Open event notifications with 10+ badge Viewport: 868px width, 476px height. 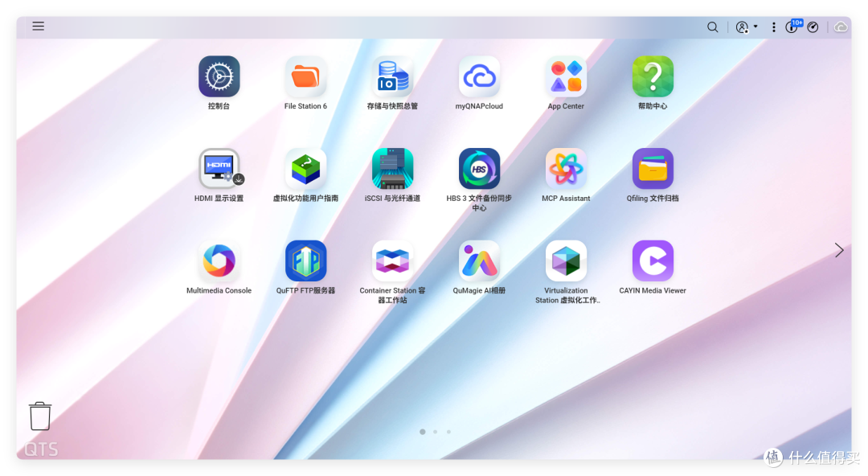(x=793, y=26)
